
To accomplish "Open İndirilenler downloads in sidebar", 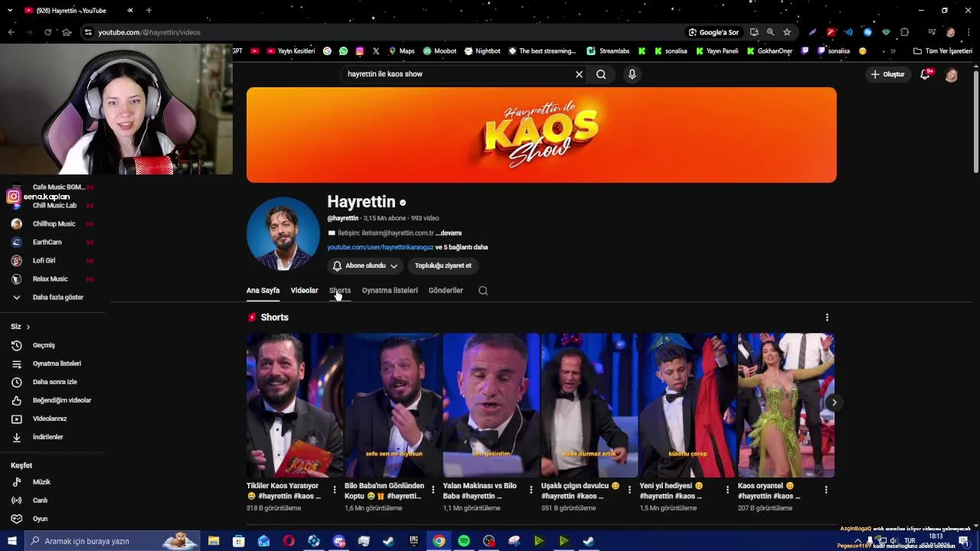I will click(52, 437).
